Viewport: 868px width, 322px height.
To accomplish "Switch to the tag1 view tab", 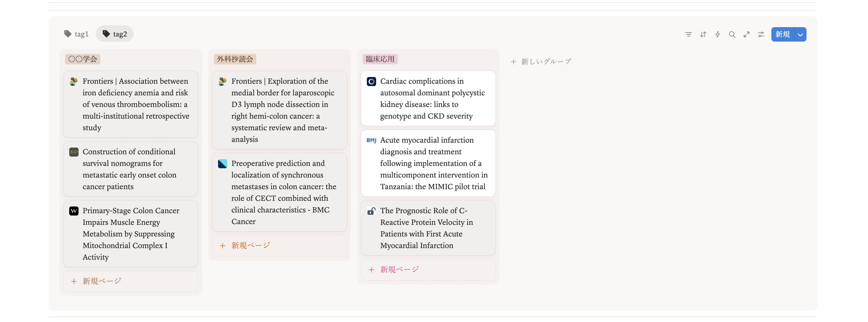I will [76, 34].
